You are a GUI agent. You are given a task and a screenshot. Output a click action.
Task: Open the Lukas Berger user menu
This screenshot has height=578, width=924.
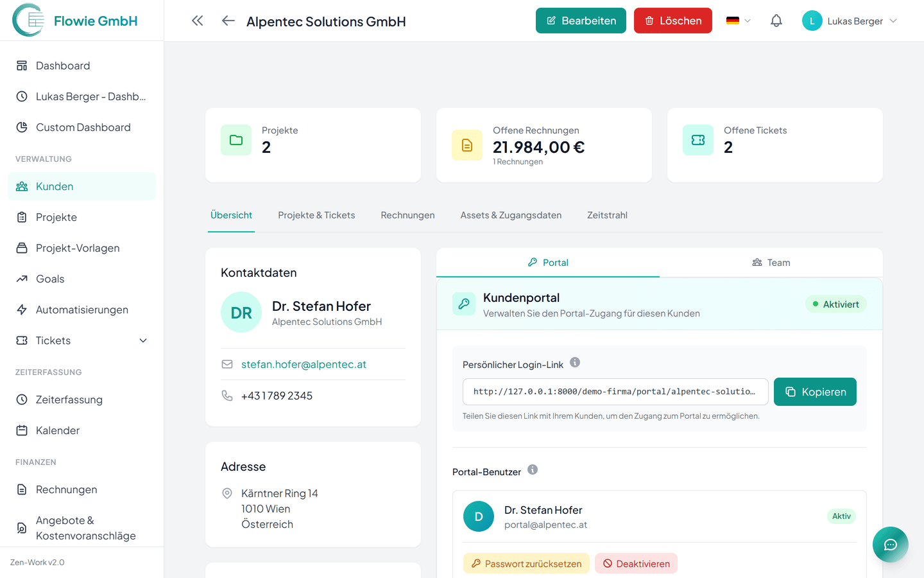point(850,21)
